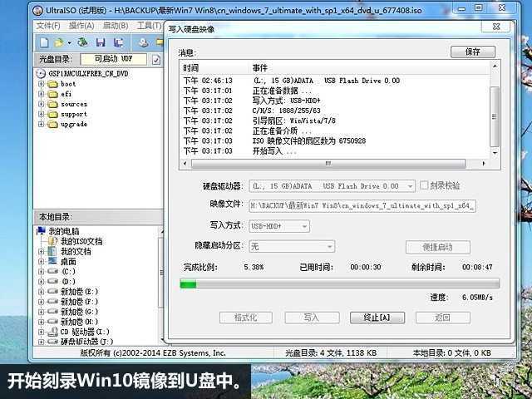The image size is (532, 399).
Task: Click the message log scroll-down arrow
Action: pyautogui.click(x=495, y=153)
